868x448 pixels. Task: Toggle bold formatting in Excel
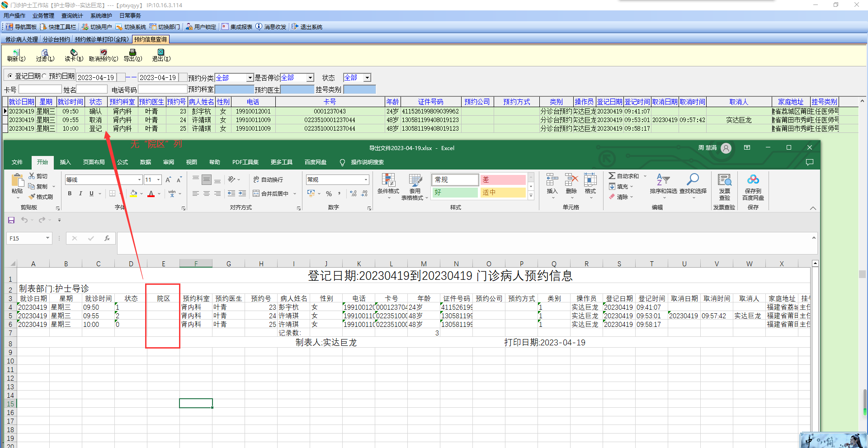pyautogui.click(x=70, y=193)
